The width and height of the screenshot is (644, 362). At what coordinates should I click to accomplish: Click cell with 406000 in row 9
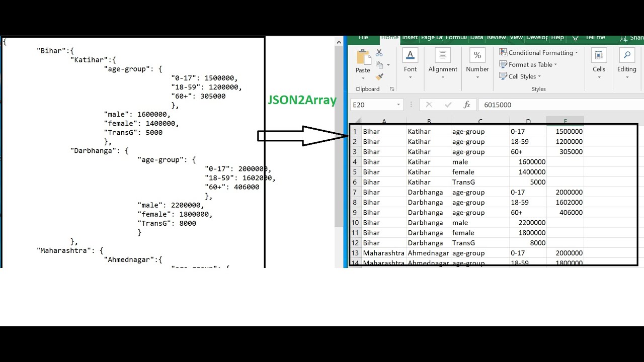point(565,213)
